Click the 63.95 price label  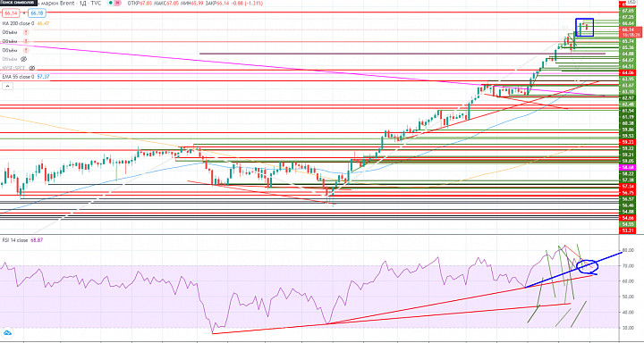[x=627, y=79]
